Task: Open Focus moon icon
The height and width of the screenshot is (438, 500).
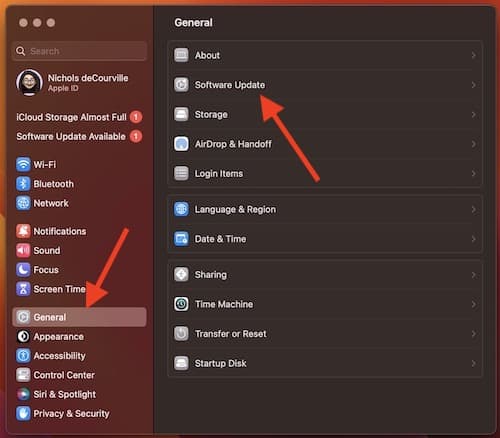Action: coord(23,270)
